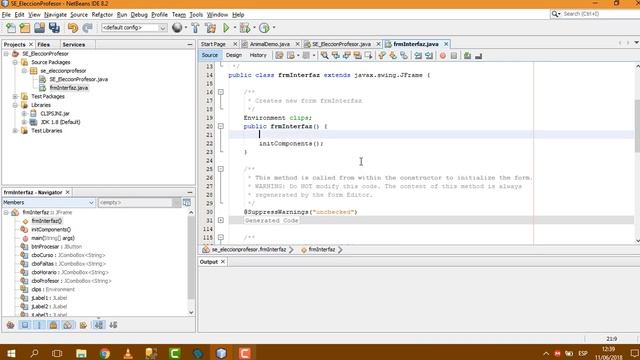Toggle Show Non-Public Members filter in Navigator
640x360 pixels.
tap(53, 325)
